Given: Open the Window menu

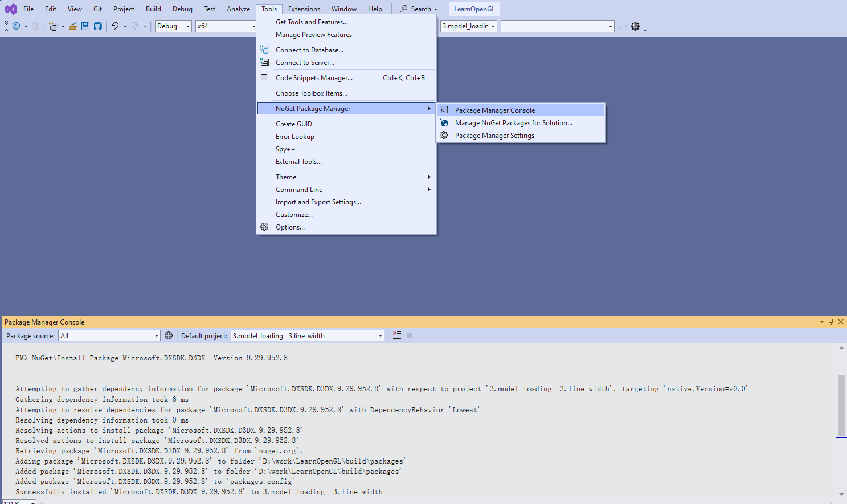Looking at the screenshot, I should point(344,9).
